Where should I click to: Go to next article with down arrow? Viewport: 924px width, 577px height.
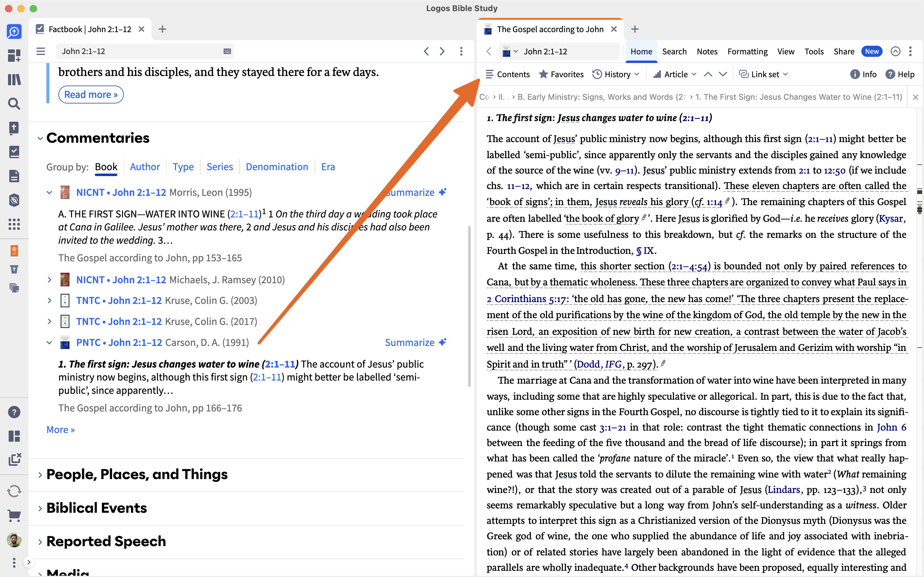pyautogui.click(x=723, y=74)
